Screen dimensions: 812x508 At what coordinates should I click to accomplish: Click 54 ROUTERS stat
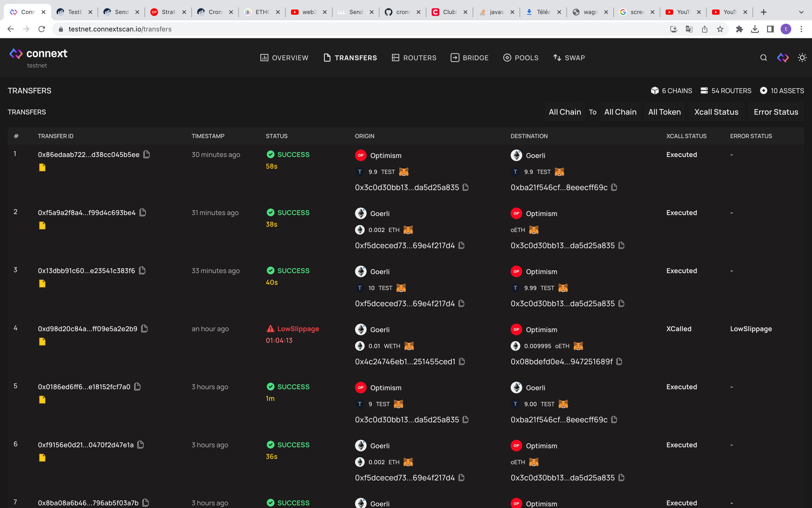tap(726, 91)
